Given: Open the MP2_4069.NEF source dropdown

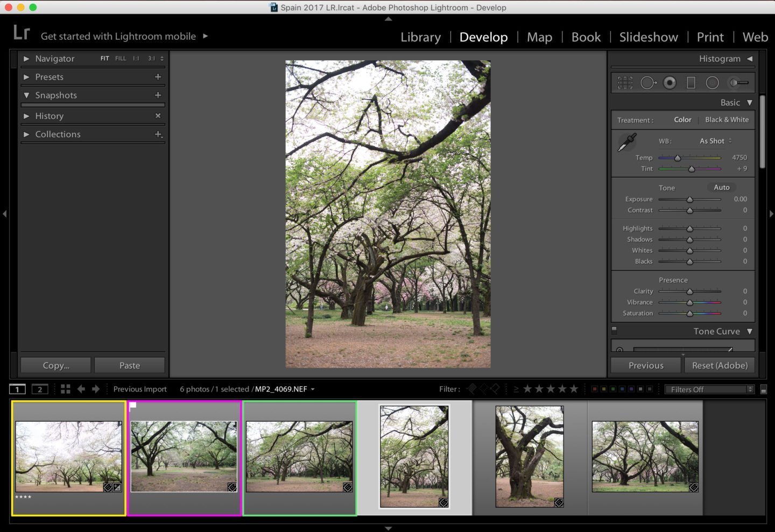Looking at the screenshot, I should pos(285,389).
